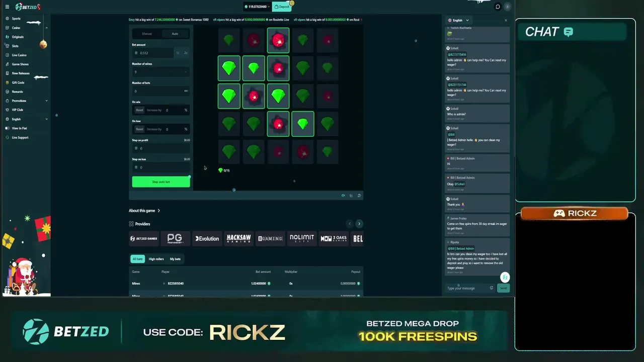644x362 pixels.
Task: Go to Slots in the sidebar
Action: 15,46
